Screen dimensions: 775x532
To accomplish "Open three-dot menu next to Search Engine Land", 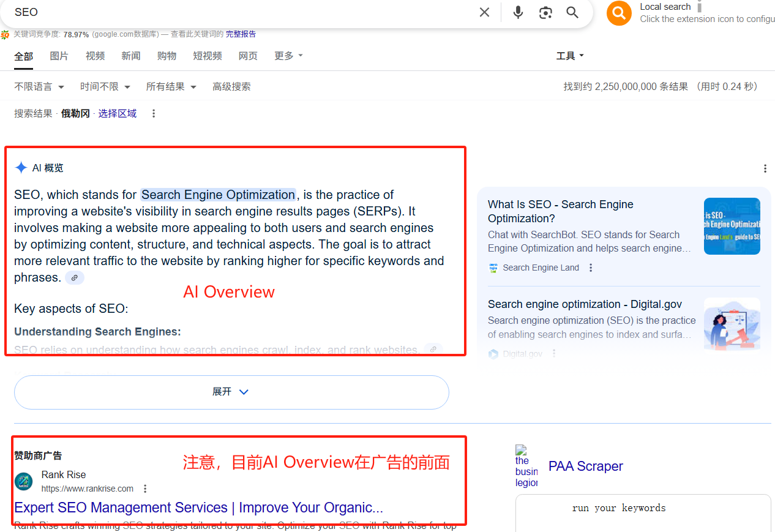I will (x=591, y=268).
